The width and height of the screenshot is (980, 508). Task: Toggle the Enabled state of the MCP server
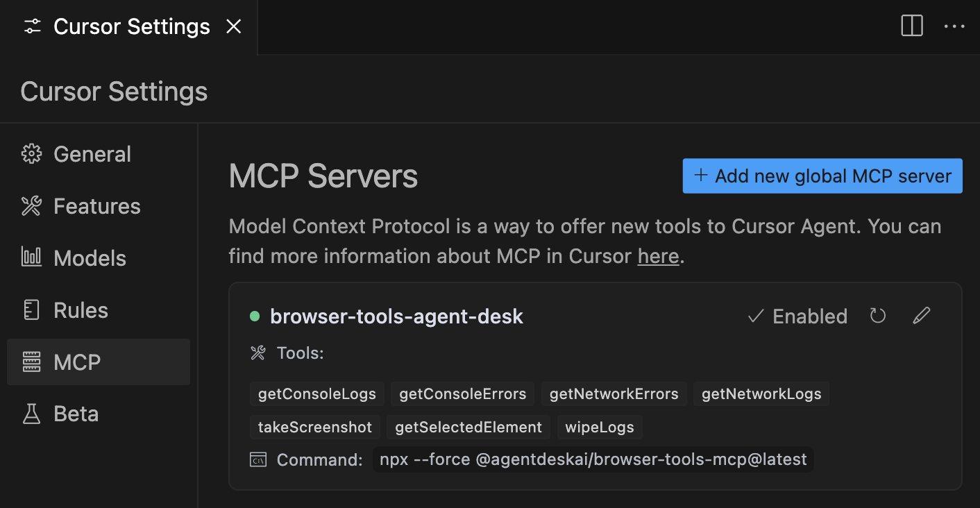click(797, 316)
